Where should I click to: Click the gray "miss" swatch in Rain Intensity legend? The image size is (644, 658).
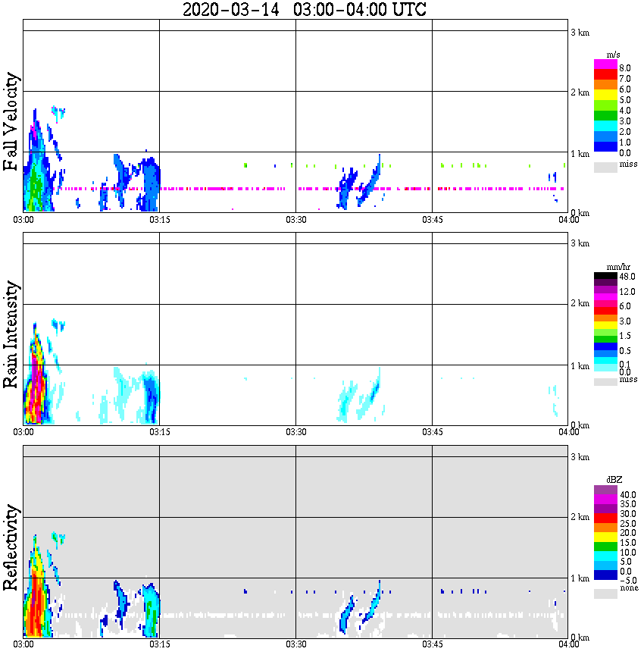605,382
